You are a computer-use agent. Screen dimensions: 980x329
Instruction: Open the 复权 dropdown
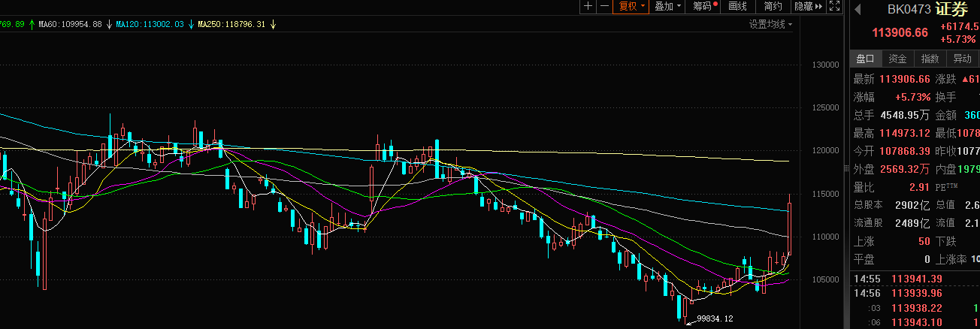[631, 7]
